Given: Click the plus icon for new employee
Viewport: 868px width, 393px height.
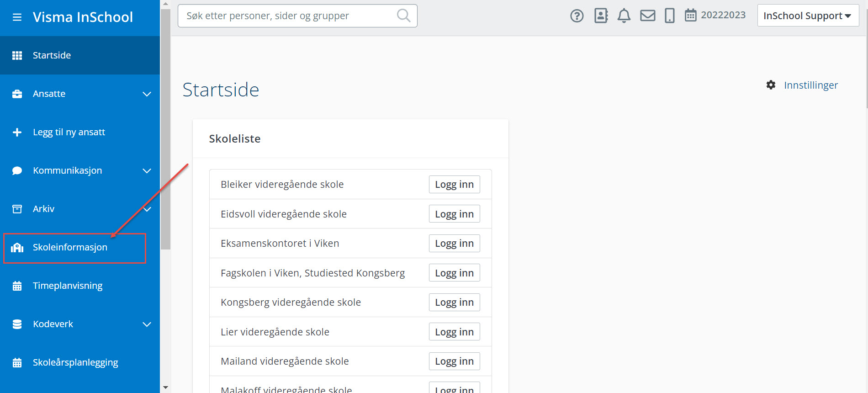Looking at the screenshot, I should click(17, 132).
